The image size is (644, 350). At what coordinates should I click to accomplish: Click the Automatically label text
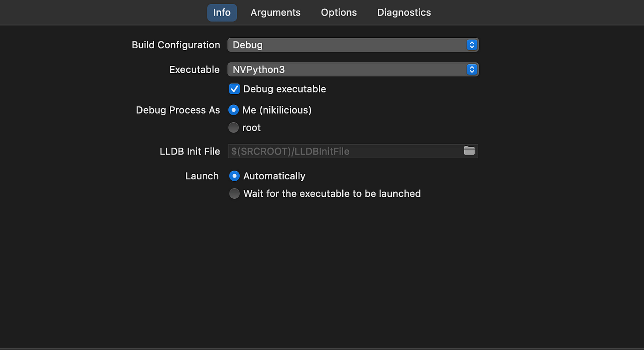point(274,176)
